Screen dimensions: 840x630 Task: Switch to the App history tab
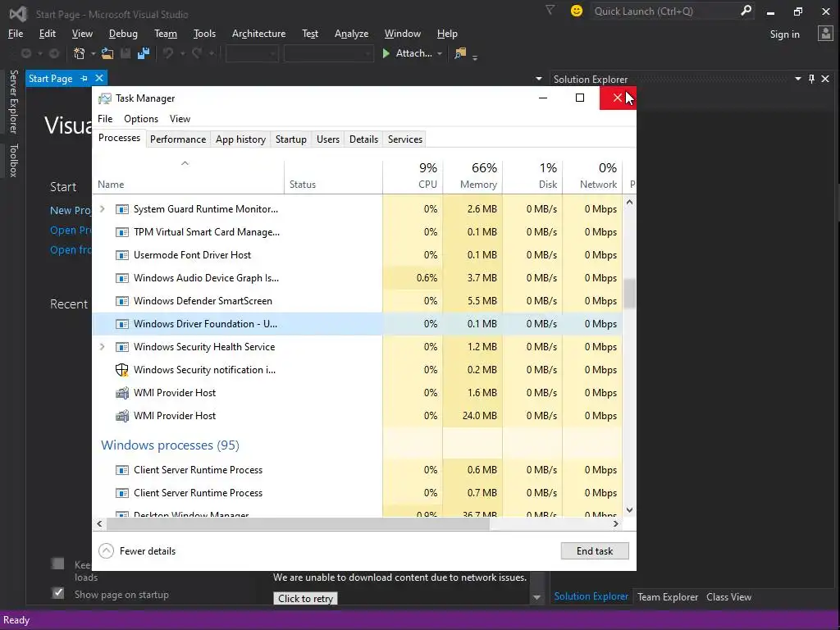[240, 139]
